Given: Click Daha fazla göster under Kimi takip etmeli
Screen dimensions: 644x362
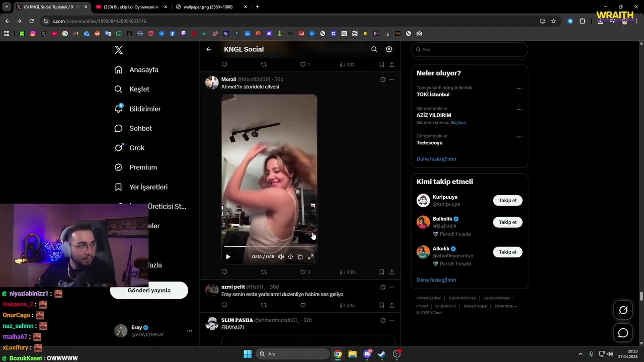Looking at the screenshot, I should click(436, 280).
